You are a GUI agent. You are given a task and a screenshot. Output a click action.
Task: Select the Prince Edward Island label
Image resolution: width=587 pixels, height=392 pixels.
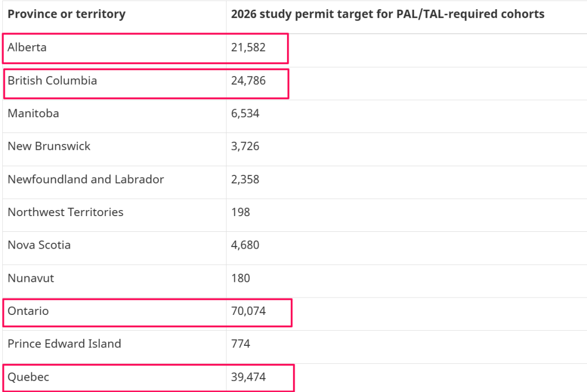(x=64, y=344)
